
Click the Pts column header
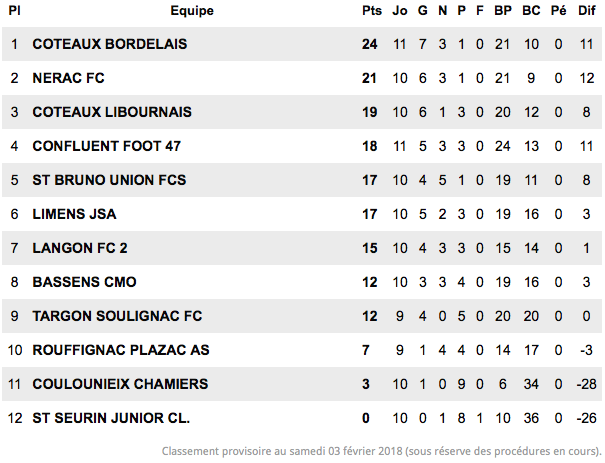click(372, 11)
